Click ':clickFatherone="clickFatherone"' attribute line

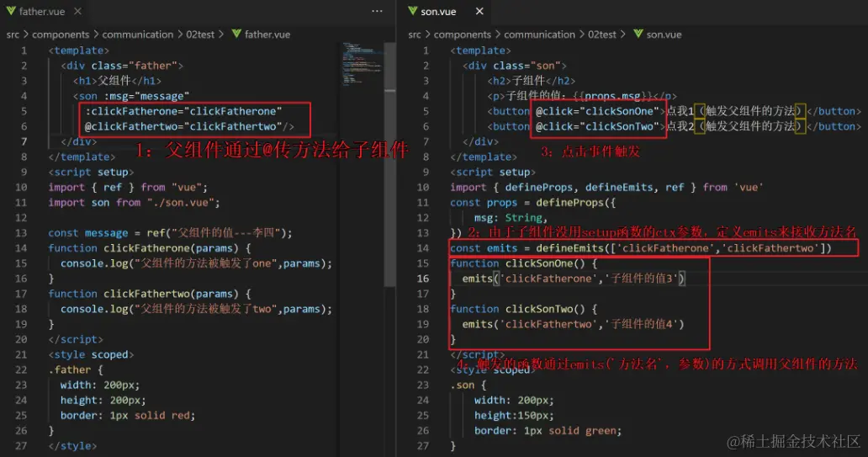click(183, 111)
